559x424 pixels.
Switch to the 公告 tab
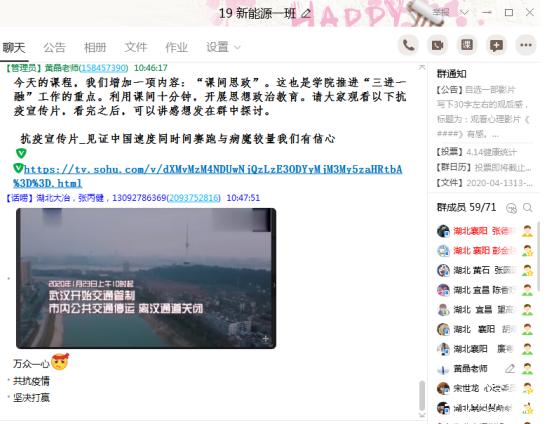coord(55,47)
